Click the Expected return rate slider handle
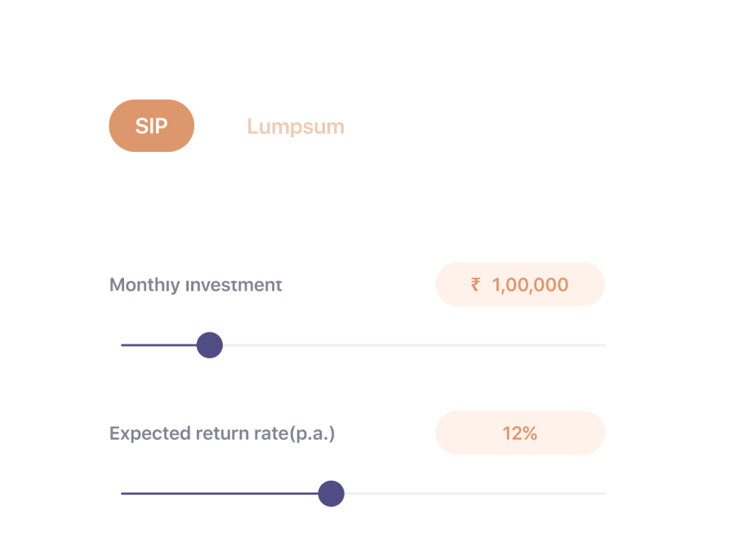Image resolution: width=747 pixels, height=560 pixels. tap(331, 494)
